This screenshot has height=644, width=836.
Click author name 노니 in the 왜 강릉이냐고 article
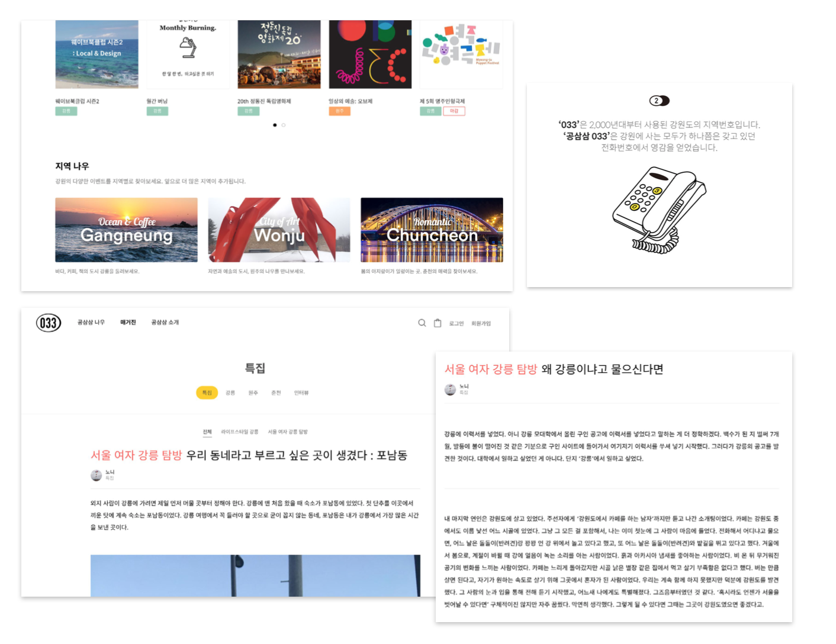click(x=464, y=387)
